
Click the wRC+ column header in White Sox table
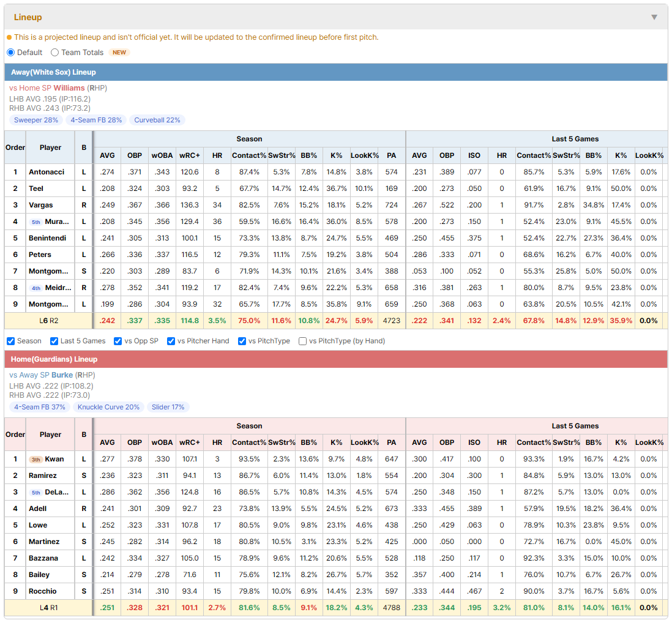[190, 155]
